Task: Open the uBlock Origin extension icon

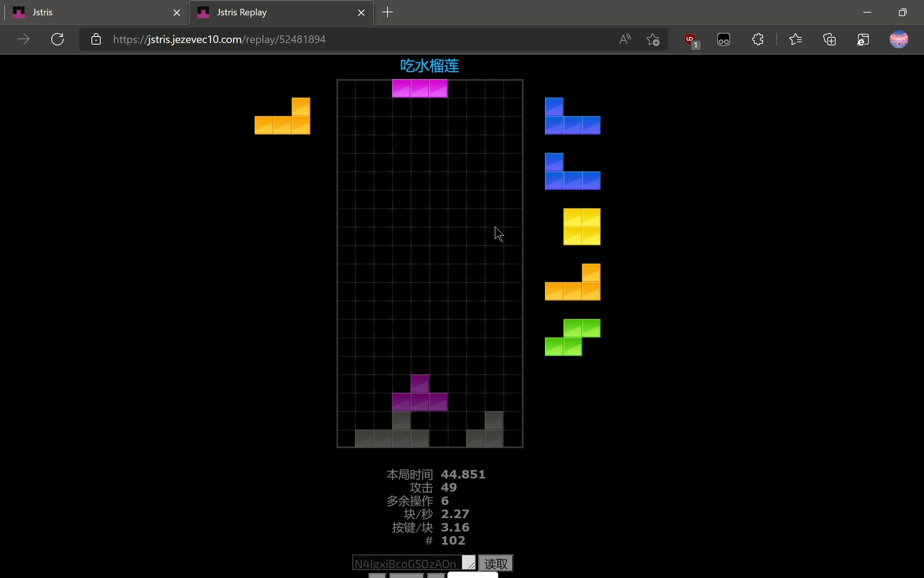Action: [x=690, y=39]
